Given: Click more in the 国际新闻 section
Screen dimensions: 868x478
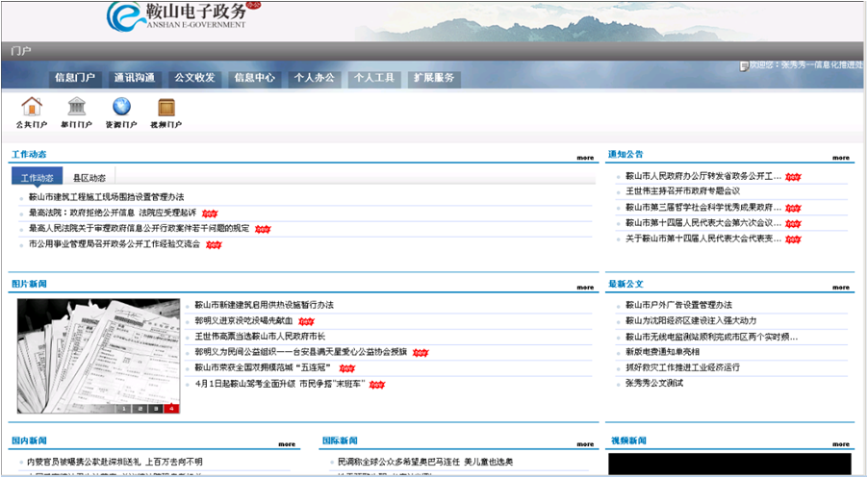Looking at the screenshot, I should (x=585, y=443).
